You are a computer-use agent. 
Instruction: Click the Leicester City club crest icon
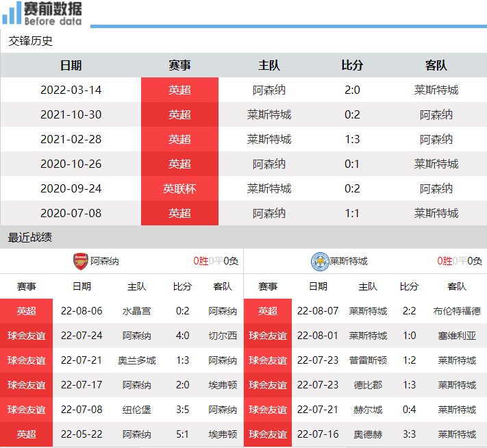pyautogui.click(x=320, y=262)
